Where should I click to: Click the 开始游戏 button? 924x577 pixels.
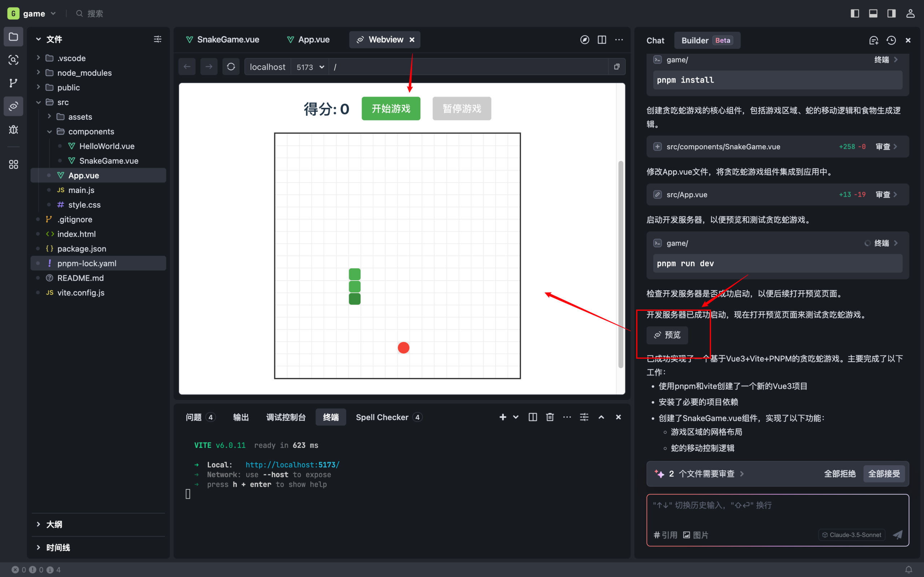[390, 109]
